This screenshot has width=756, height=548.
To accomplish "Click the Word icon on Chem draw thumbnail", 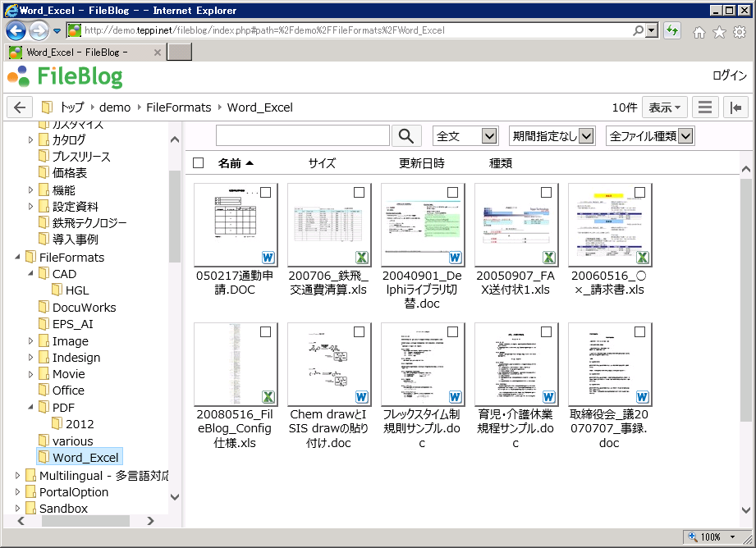I will 362,397.
